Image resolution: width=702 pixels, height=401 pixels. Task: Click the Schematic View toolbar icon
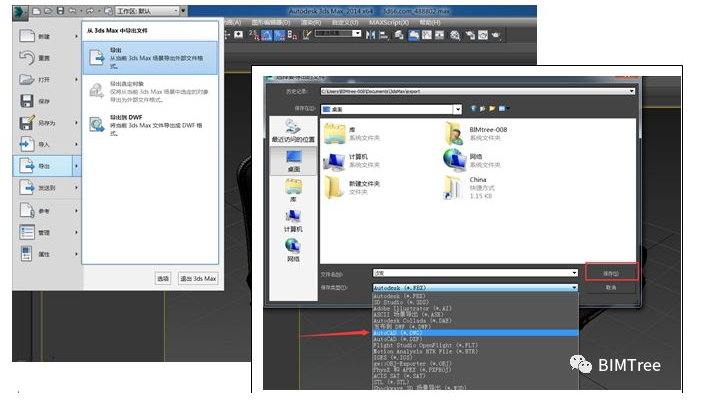pos(440,34)
